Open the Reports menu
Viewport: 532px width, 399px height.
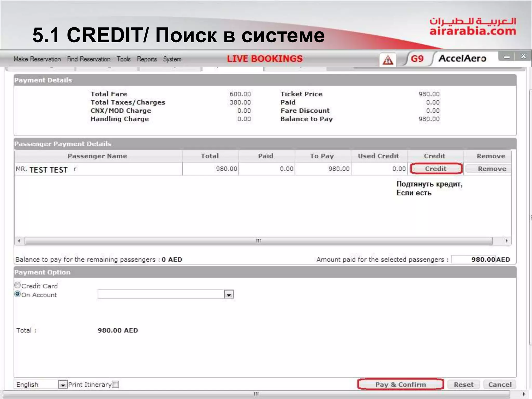(x=147, y=59)
